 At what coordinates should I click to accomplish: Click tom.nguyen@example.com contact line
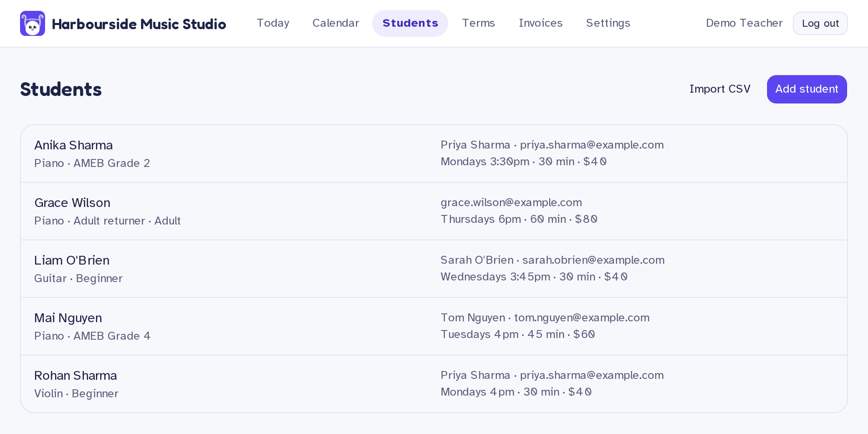pos(545,318)
